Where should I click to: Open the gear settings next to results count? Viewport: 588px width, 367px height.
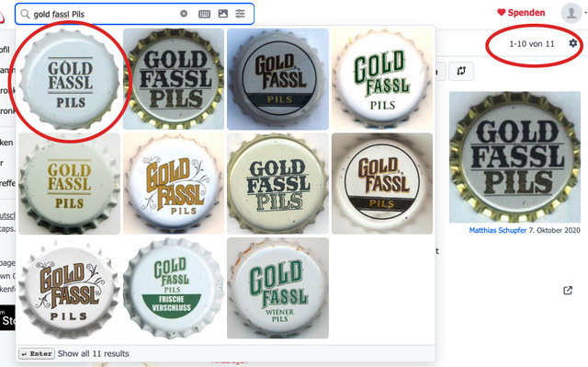click(x=572, y=43)
